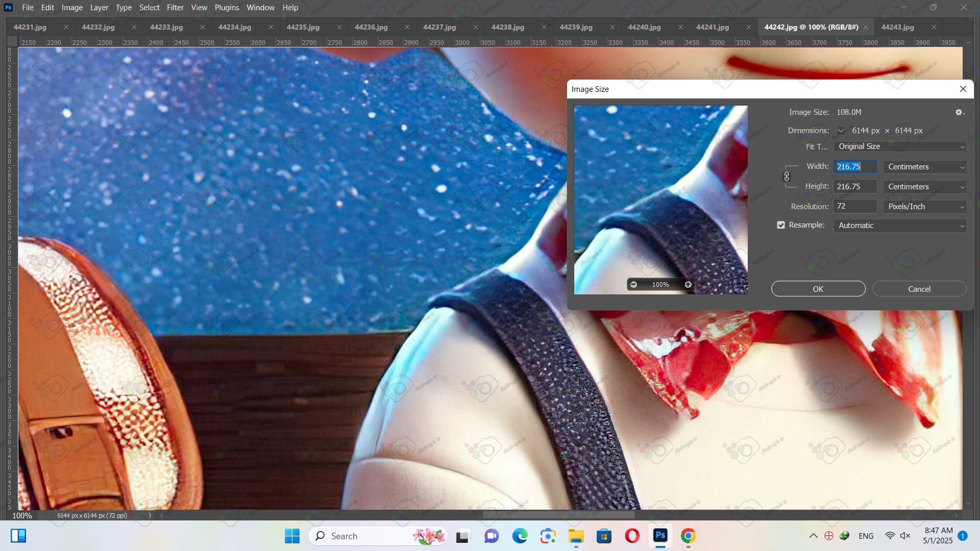Show hidden system tray icons
This screenshot has width=980, height=551.
point(814,536)
